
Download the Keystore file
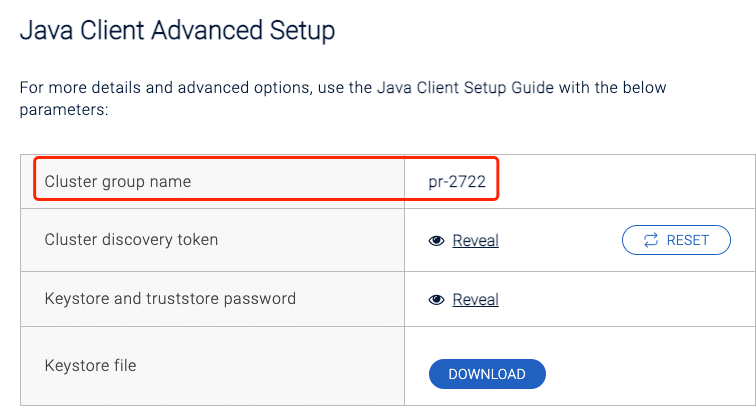point(487,374)
